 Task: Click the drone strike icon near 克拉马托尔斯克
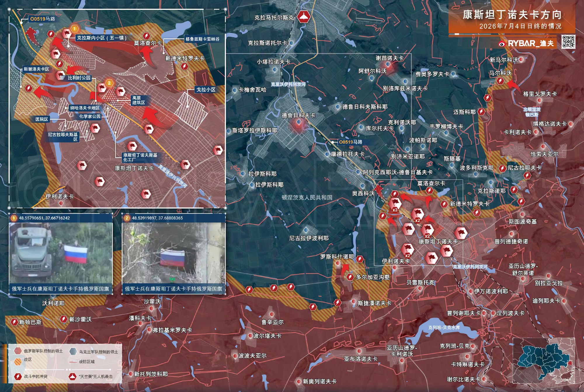pyautogui.click(x=304, y=17)
